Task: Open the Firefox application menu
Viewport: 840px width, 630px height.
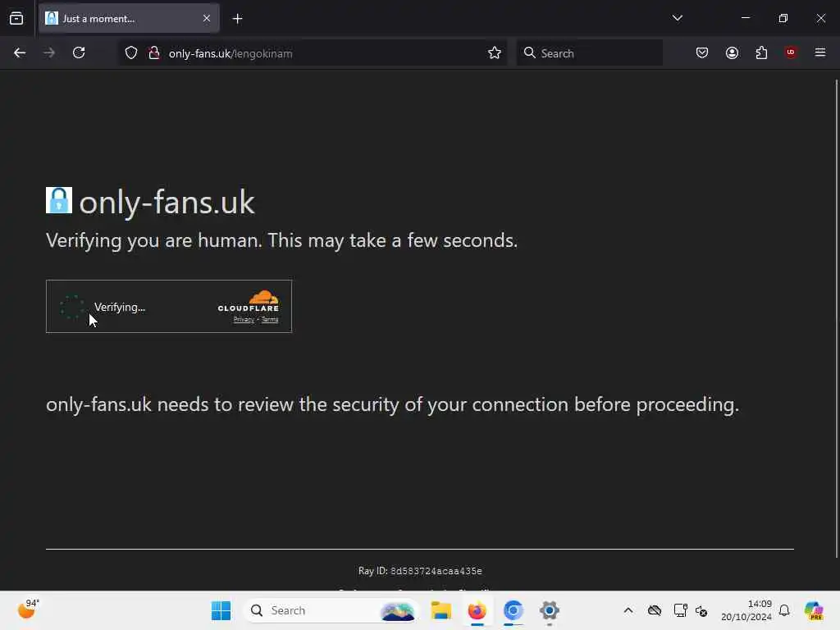Action: pos(820,53)
